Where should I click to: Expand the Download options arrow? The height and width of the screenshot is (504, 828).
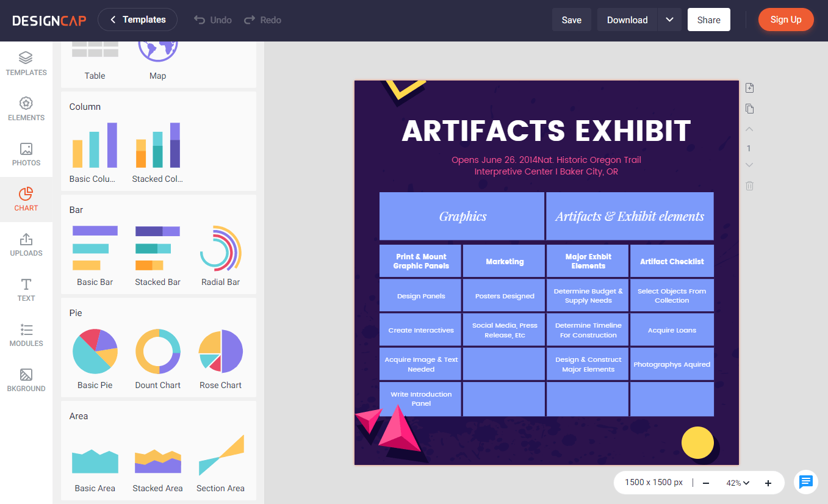pyautogui.click(x=669, y=20)
